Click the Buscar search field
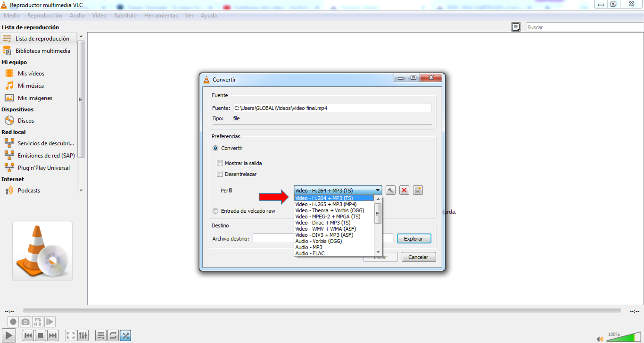This screenshot has height=343, width=644. tap(584, 27)
